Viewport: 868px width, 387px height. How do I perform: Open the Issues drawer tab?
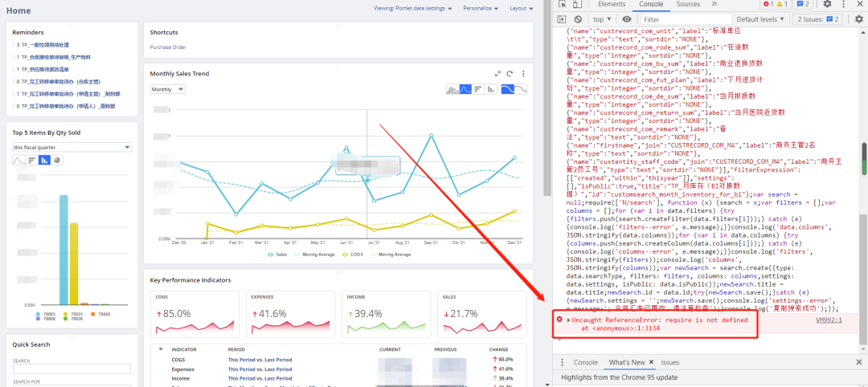pyautogui.click(x=669, y=362)
